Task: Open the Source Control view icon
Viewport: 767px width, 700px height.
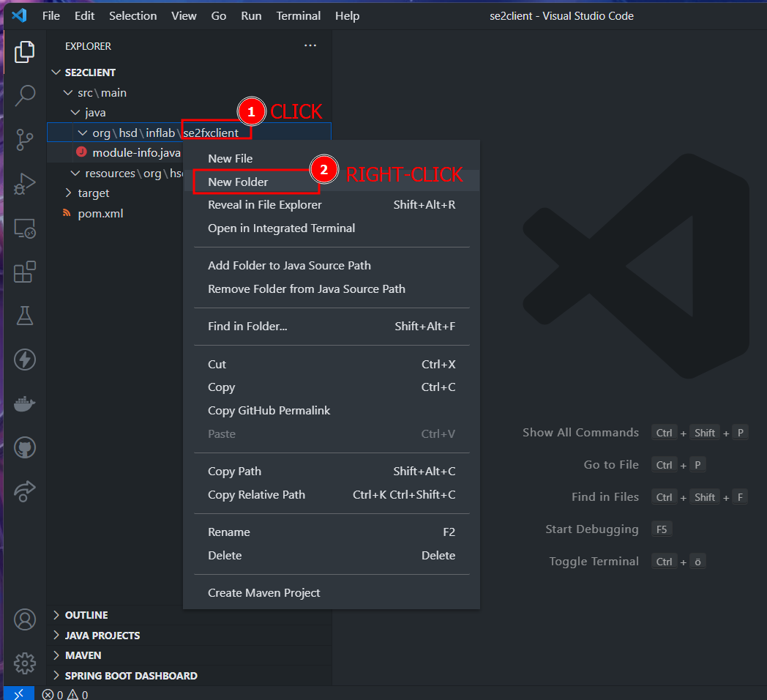Action: pos(24,140)
